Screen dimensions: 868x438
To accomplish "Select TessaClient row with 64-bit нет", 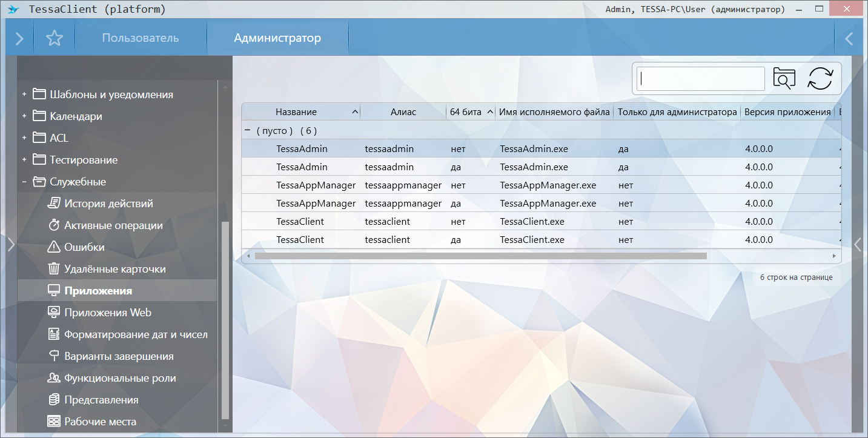I will tap(542, 221).
